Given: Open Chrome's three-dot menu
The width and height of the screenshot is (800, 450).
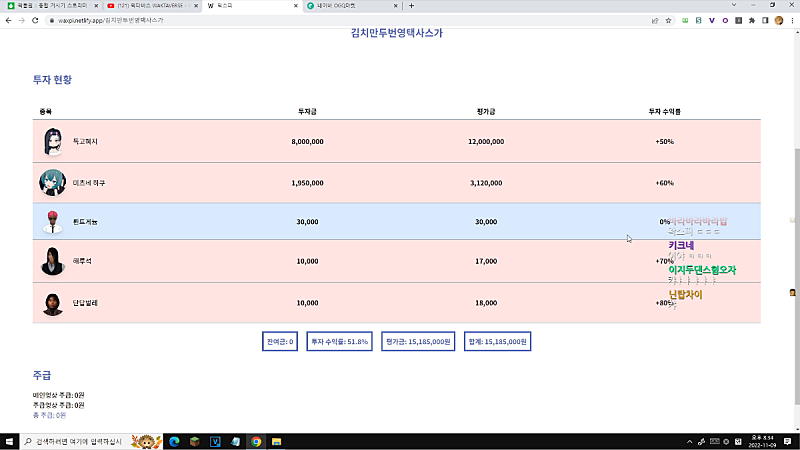Looking at the screenshot, I should pos(792,20).
